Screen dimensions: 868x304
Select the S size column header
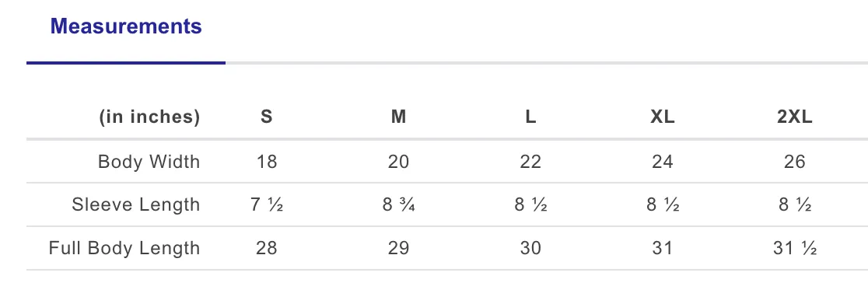pyautogui.click(x=266, y=117)
